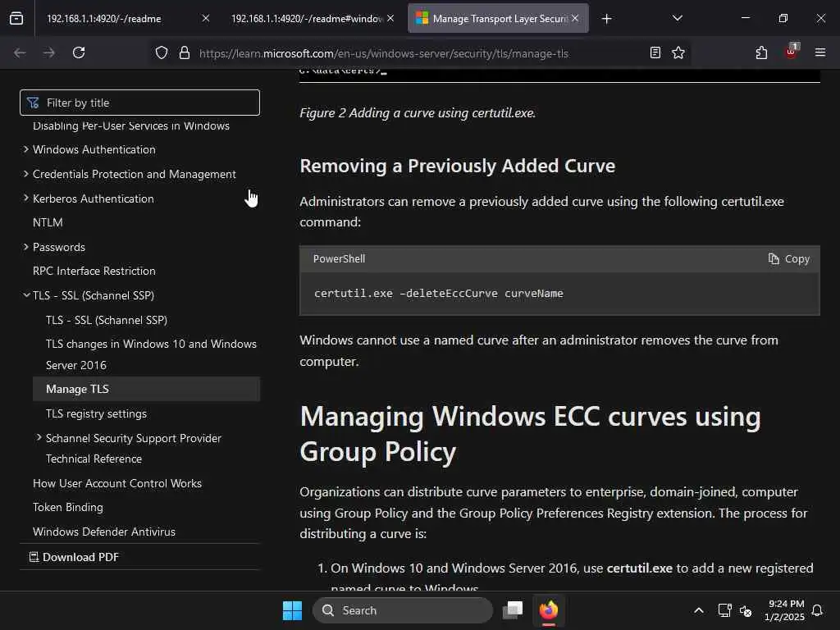Reload the current page
The width and height of the screenshot is (840, 630).
[x=79, y=52]
